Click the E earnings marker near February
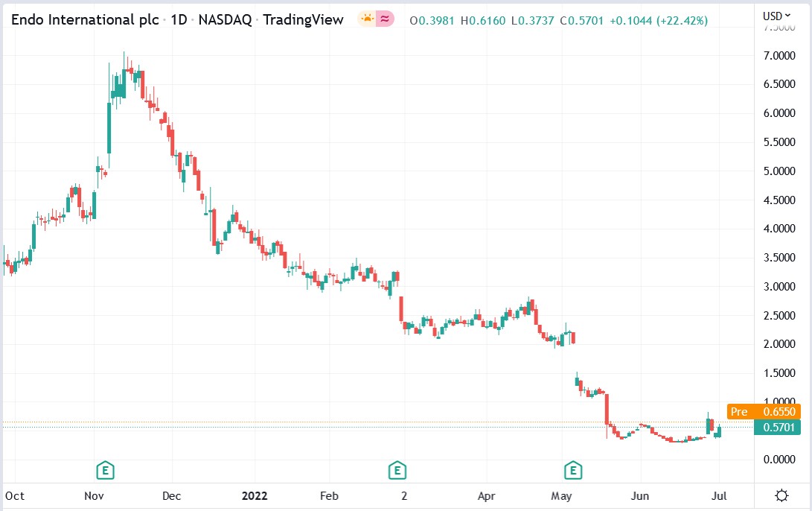The width and height of the screenshot is (812, 511). click(x=397, y=471)
